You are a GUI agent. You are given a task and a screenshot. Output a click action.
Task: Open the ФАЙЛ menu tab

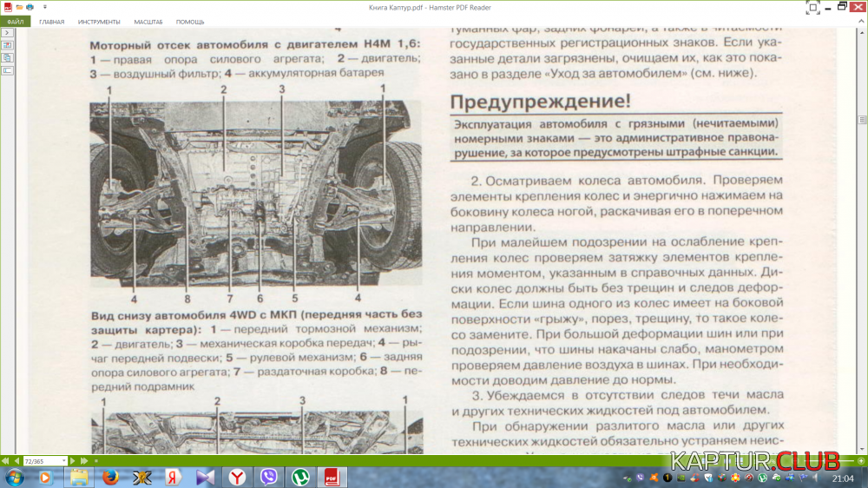coord(15,21)
